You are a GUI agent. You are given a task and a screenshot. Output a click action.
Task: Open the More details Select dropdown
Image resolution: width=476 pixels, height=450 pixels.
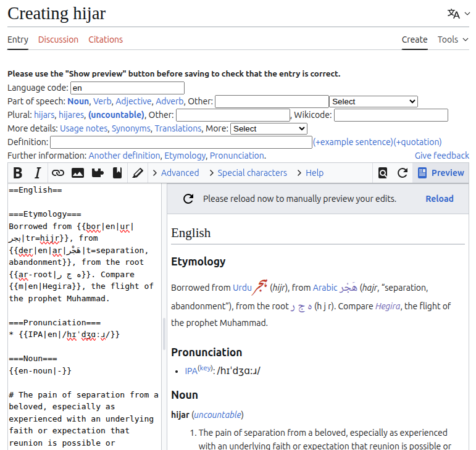(x=269, y=128)
